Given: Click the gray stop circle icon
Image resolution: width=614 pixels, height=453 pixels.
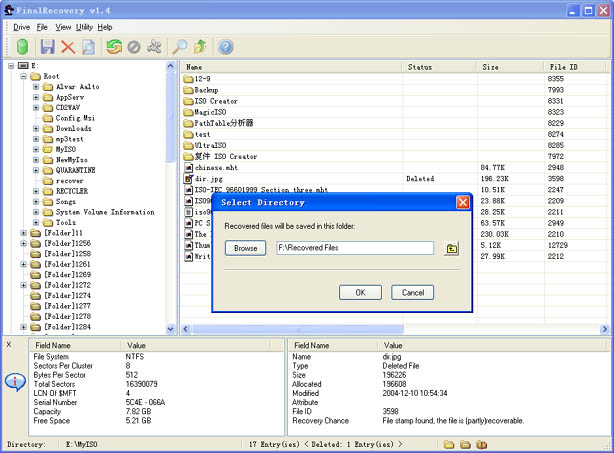Looking at the screenshot, I should [134, 47].
